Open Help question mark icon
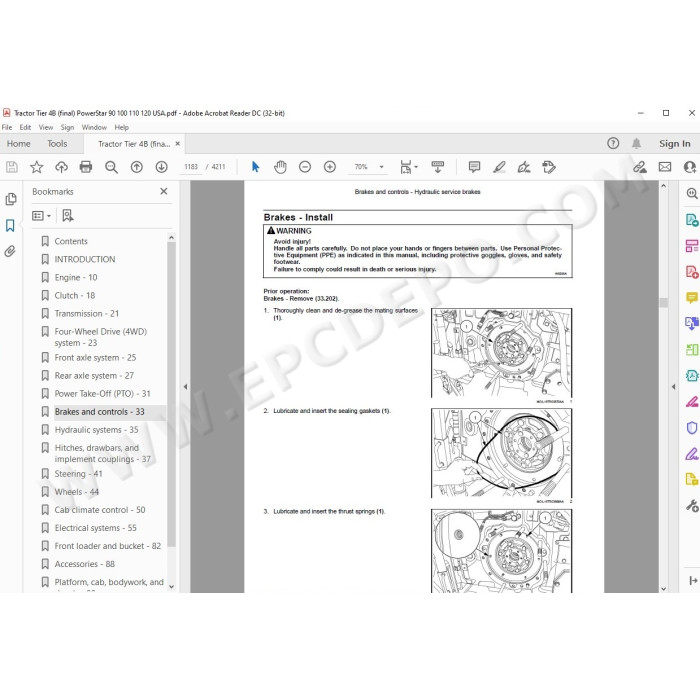The height and width of the screenshot is (700, 700). point(613,143)
